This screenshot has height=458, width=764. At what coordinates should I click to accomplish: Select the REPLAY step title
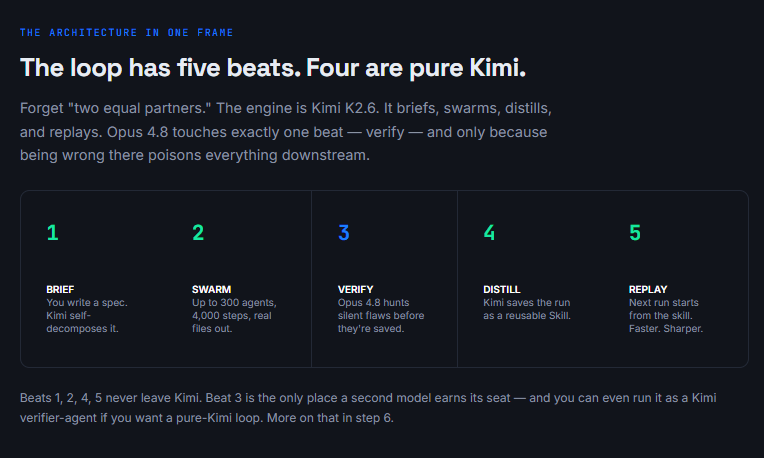point(648,289)
